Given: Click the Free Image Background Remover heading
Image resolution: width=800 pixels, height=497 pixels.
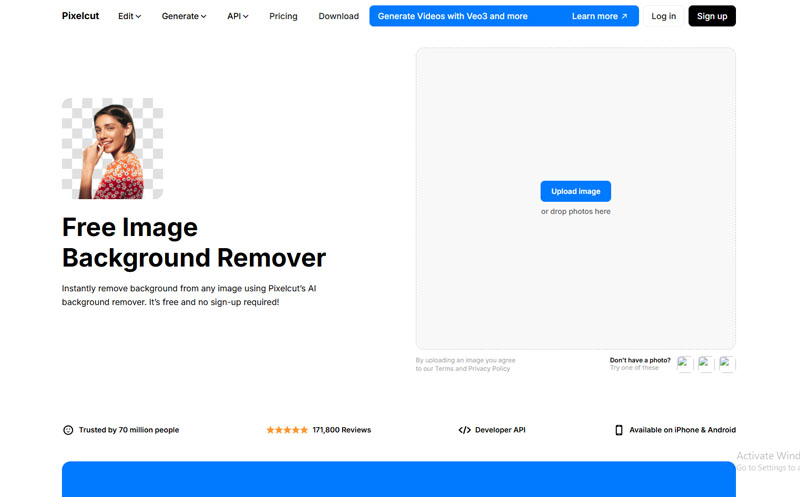Looking at the screenshot, I should coord(194,242).
